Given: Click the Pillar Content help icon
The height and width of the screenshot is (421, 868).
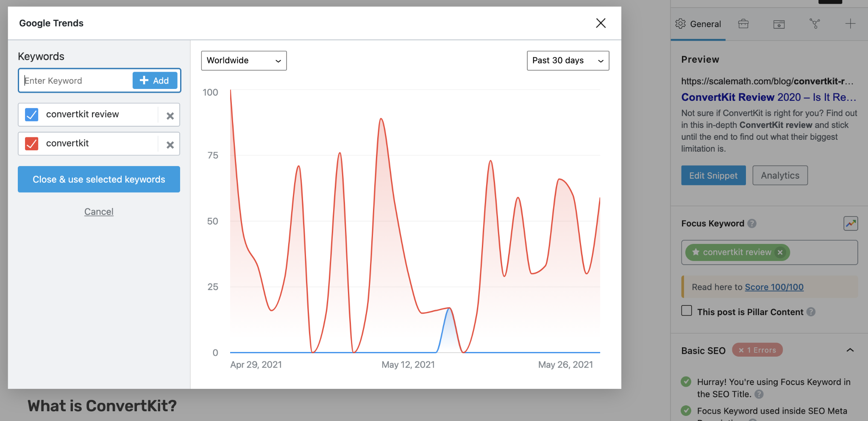Looking at the screenshot, I should tap(811, 312).
